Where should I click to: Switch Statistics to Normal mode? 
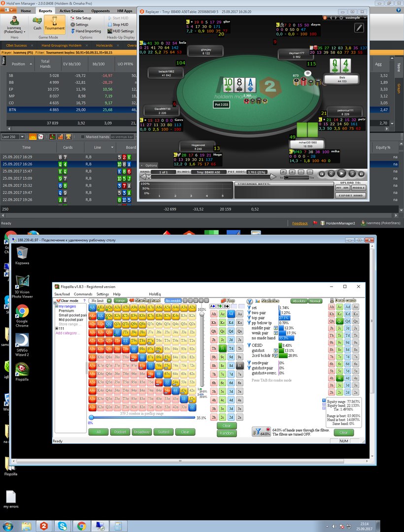pos(315,301)
